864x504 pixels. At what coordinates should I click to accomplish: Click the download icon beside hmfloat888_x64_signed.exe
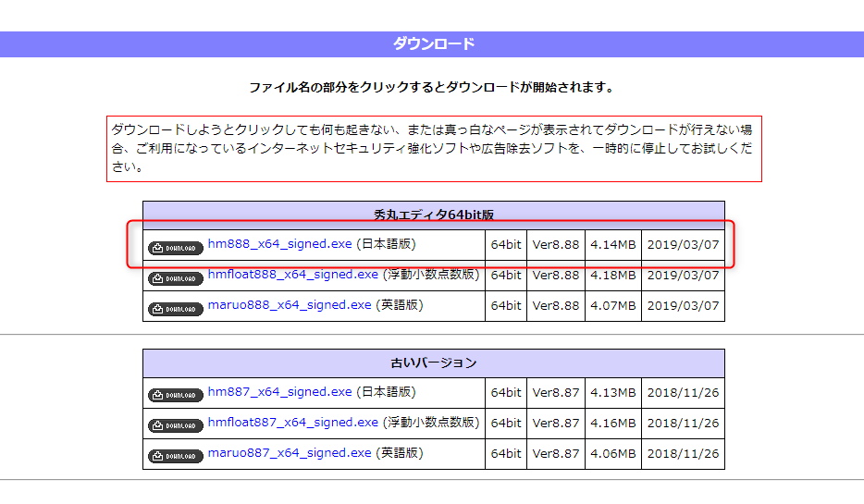(x=176, y=278)
